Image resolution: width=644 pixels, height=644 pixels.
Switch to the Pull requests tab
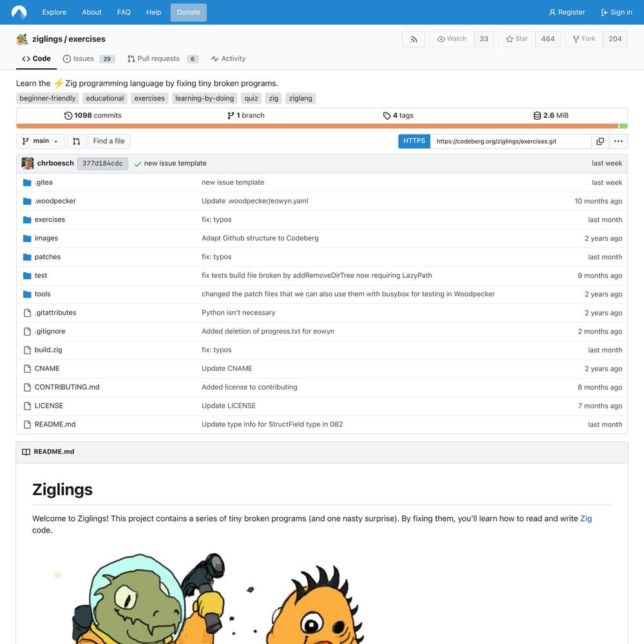point(163,59)
